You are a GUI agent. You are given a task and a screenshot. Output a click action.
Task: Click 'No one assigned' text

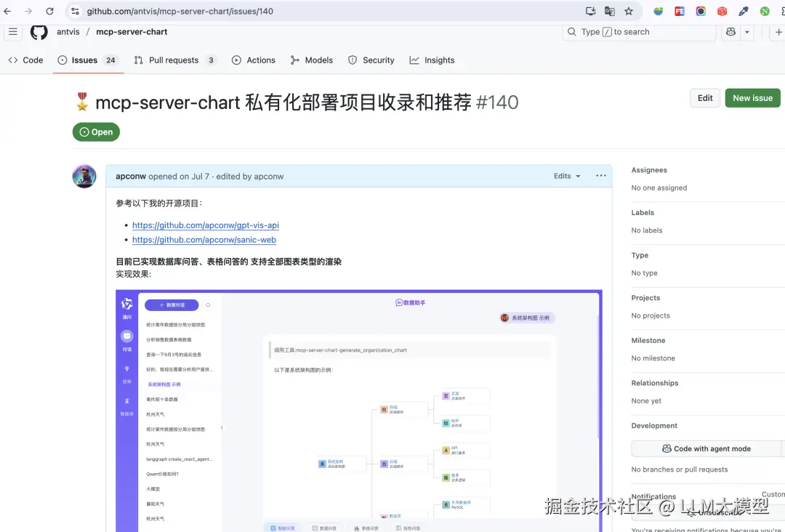(659, 188)
